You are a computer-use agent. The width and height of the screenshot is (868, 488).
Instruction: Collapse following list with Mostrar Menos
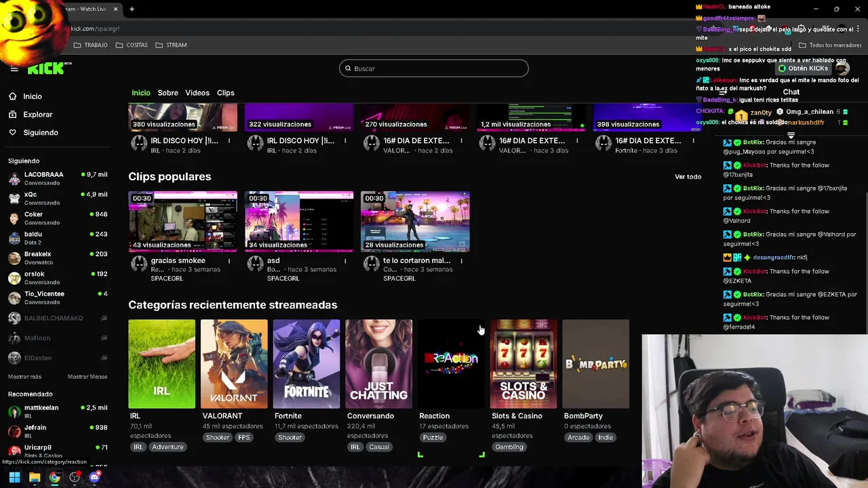[x=87, y=377]
